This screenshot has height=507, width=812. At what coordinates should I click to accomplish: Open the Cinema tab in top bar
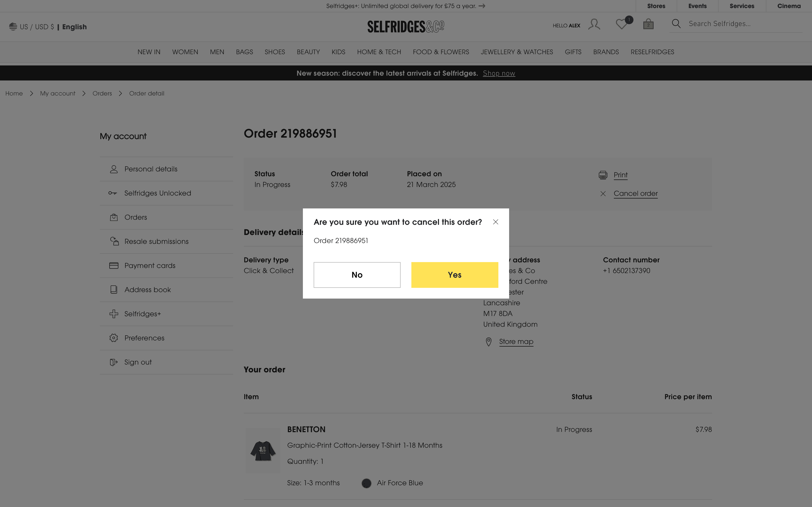789,6
